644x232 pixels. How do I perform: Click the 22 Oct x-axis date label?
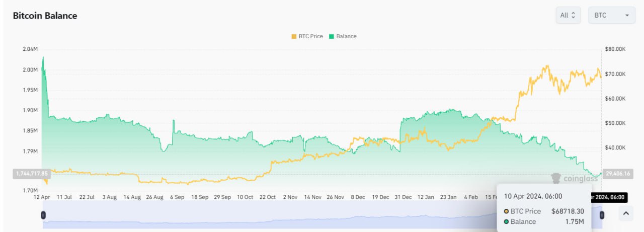point(267,197)
